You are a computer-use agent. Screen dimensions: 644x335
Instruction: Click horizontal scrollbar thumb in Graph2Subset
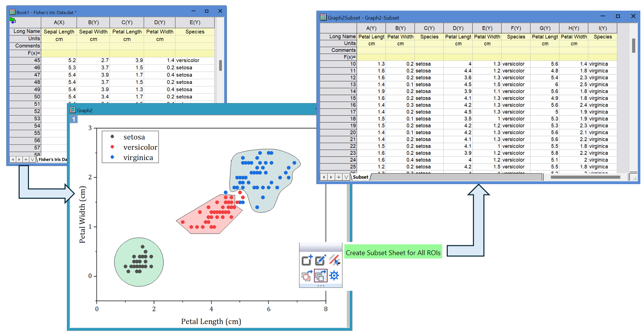pos(585,177)
